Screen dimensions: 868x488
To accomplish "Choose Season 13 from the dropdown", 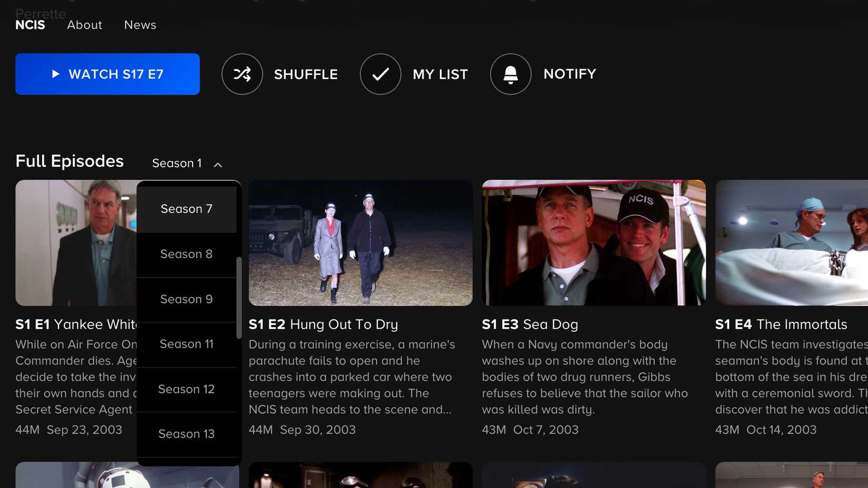I will 186,434.
